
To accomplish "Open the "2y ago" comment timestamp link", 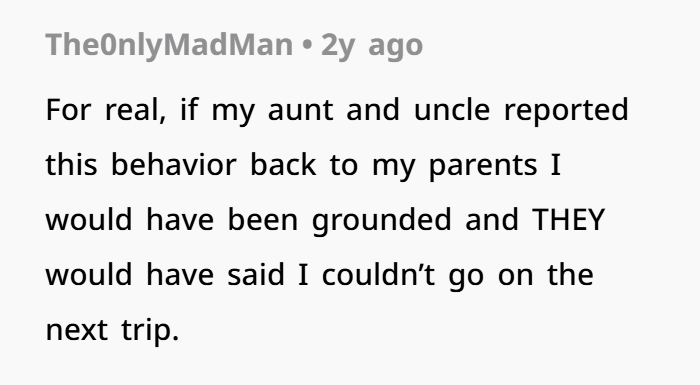I will (372, 45).
